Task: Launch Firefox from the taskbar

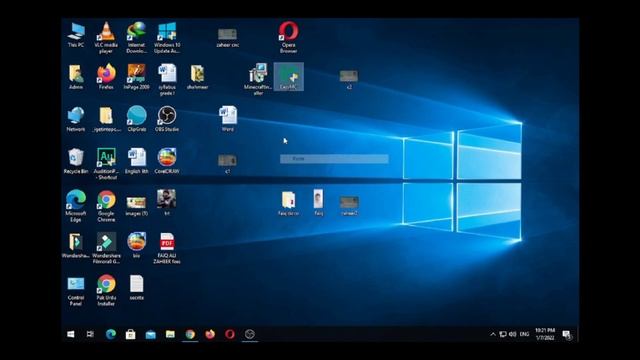Action: 210,334
